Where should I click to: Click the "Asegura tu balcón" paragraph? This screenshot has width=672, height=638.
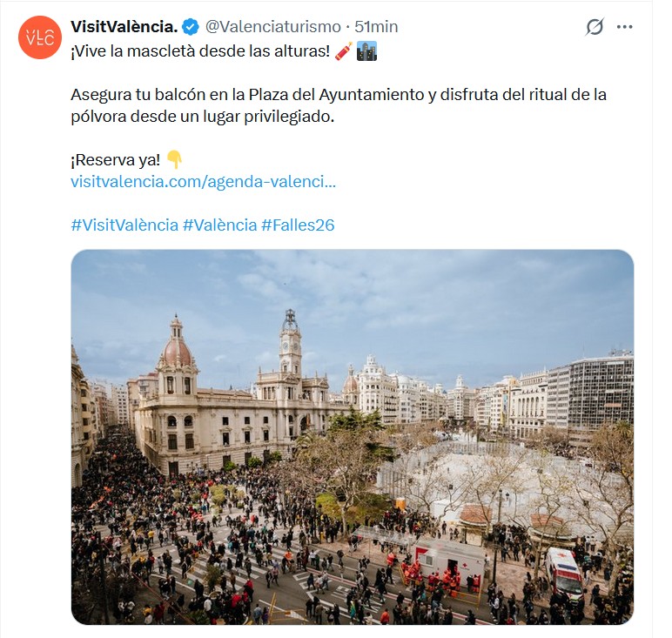coord(339,105)
